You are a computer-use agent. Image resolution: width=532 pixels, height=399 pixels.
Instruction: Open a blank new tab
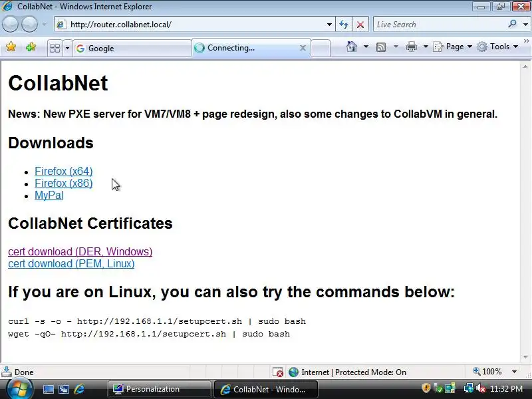(x=321, y=48)
